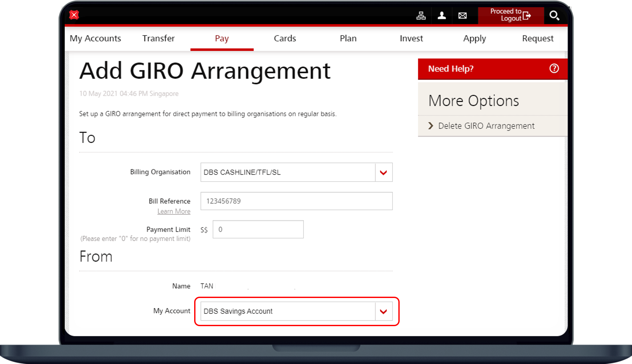Viewport: 632px width, 364px height.
Task: Click the Need Help? panel heading text
Action: [x=451, y=69]
